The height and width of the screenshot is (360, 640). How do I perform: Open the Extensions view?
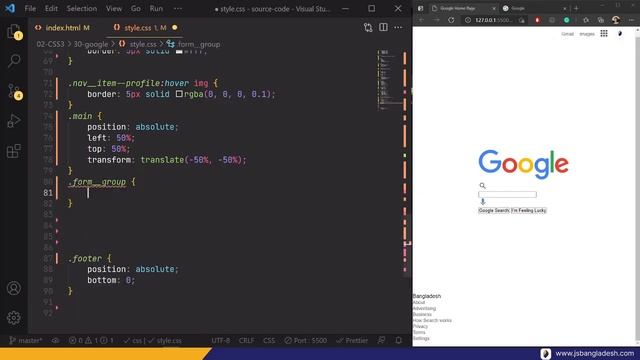pos(14,151)
